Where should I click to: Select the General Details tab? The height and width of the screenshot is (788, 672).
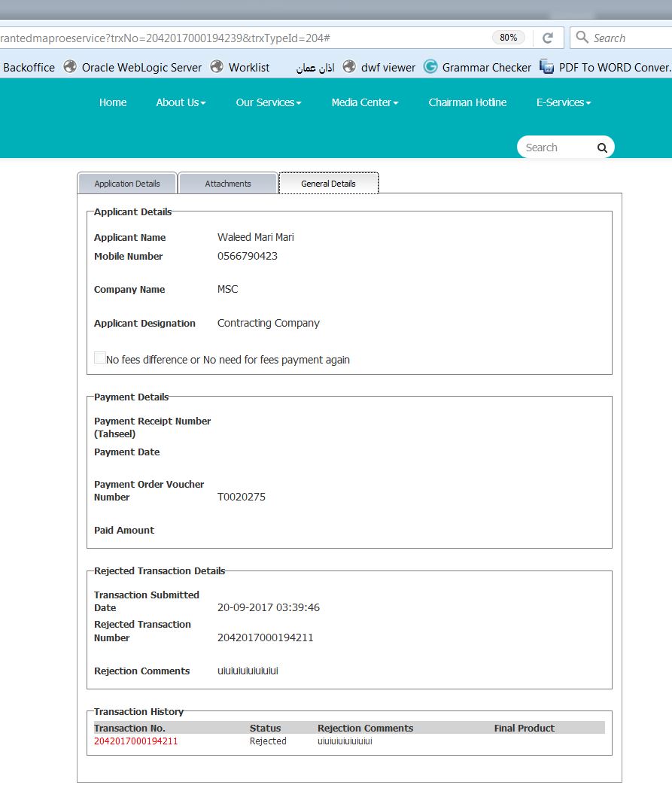pos(328,184)
